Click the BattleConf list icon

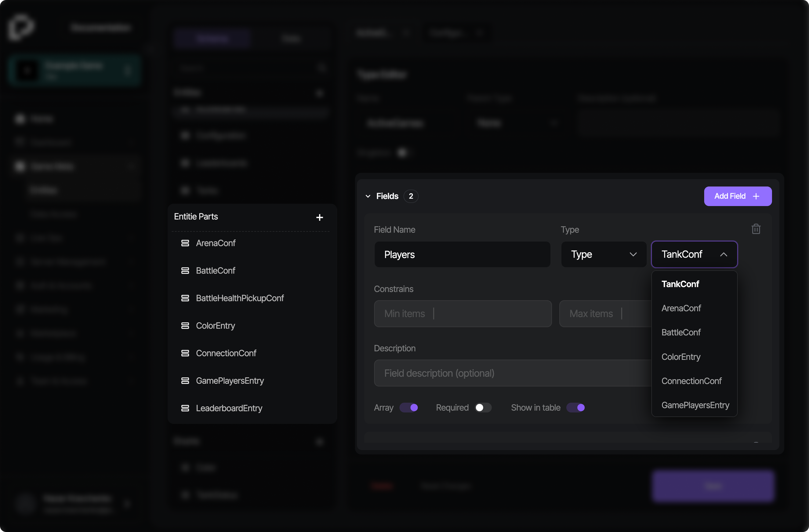pos(185,271)
